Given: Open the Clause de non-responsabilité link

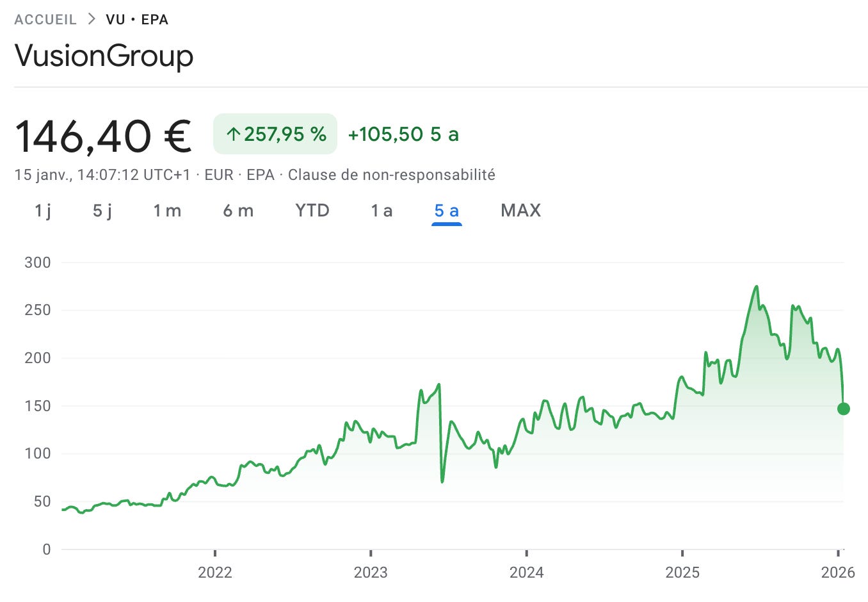Looking at the screenshot, I should 392,175.
